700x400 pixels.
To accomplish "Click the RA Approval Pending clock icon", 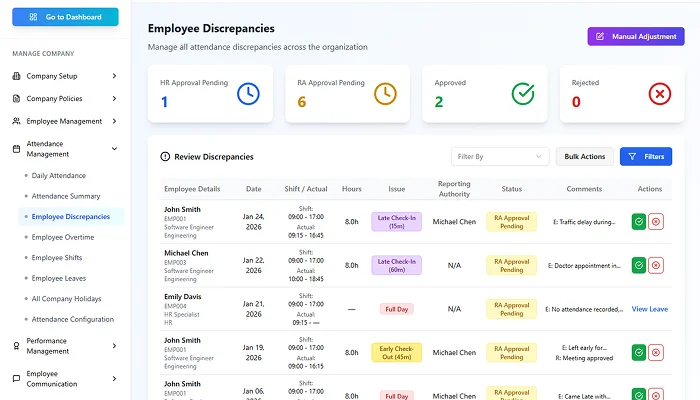I will click(385, 94).
